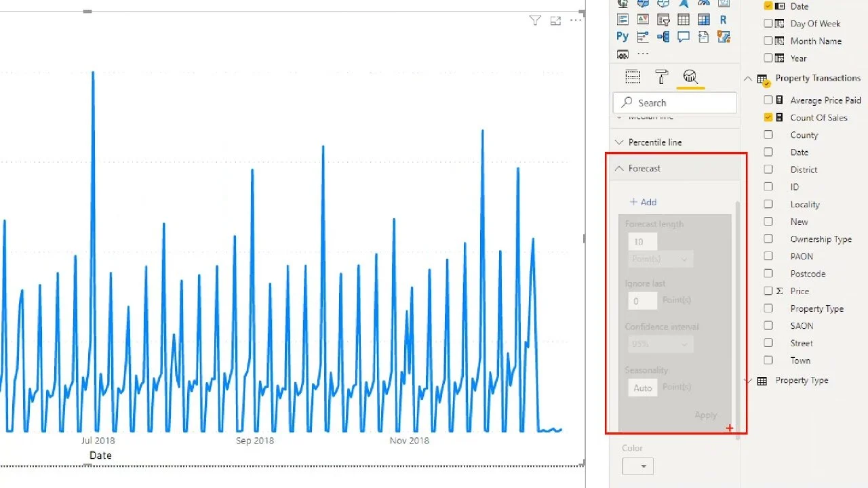Expand the Percentile line section
This screenshot has height=488, width=868.
618,142
